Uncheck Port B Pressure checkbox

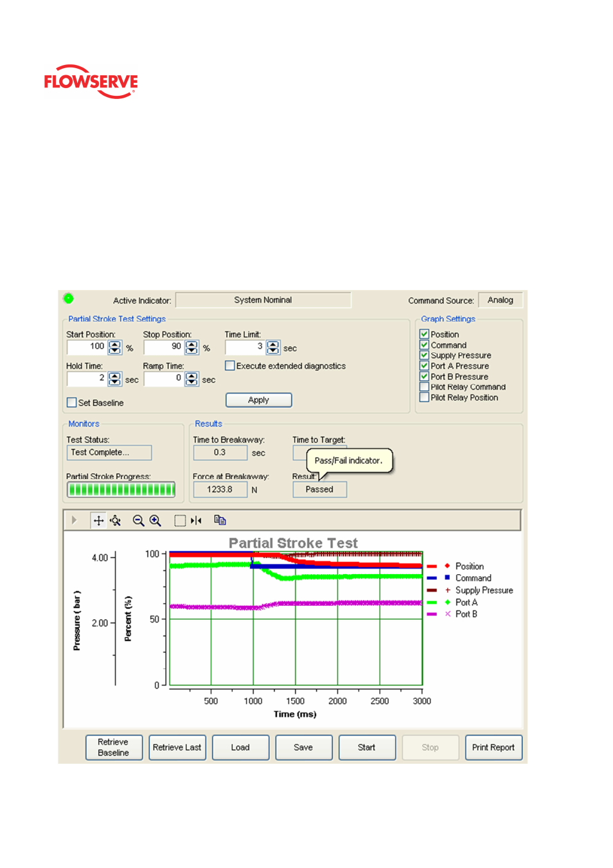424,376
